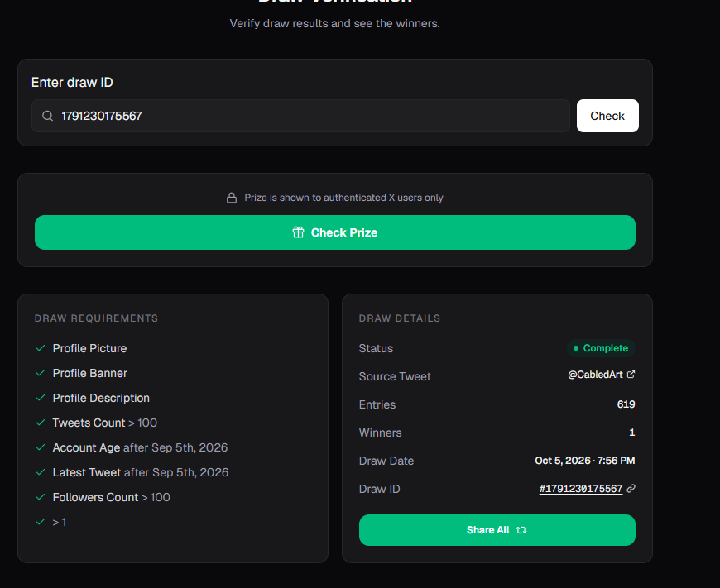Click the external link icon next to @CabledArt
The width and height of the screenshot is (720, 588).
[631, 375]
